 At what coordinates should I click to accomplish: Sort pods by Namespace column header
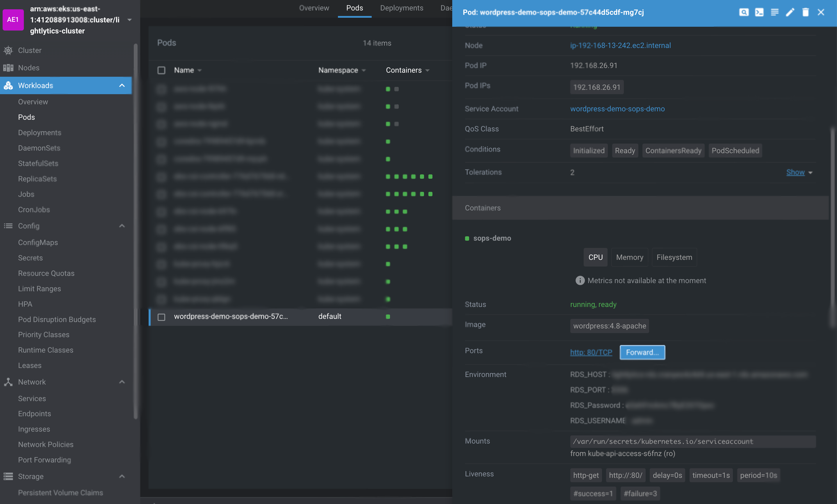pyautogui.click(x=338, y=70)
